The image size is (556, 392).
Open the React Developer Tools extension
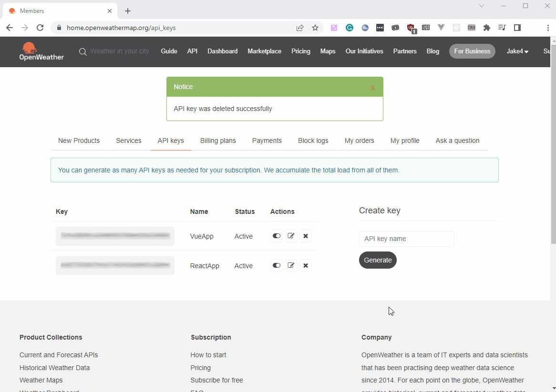click(456, 28)
